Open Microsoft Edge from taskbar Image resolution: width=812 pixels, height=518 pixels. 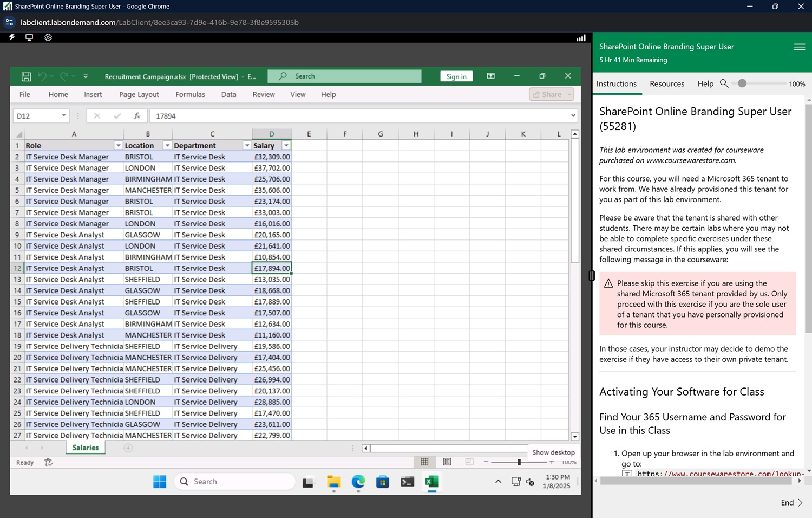click(x=358, y=482)
